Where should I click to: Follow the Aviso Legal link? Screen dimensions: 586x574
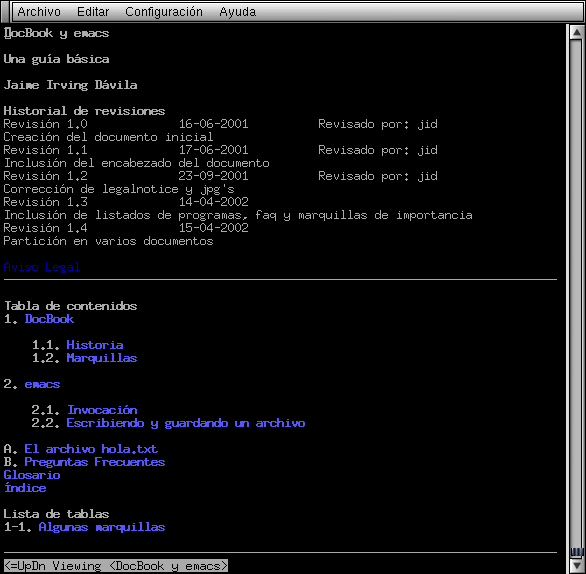pyautogui.click(x=41, y=267)
